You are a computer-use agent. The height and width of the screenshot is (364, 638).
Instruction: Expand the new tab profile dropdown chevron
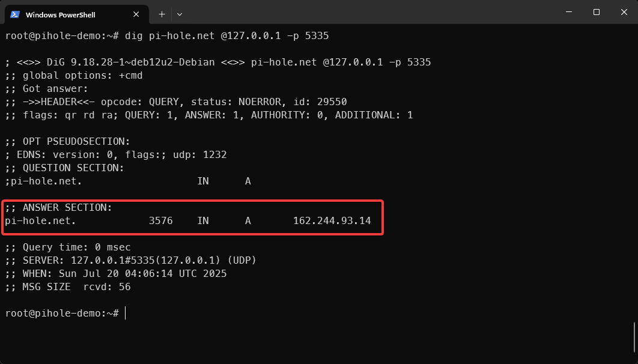click(x=180, y=14)
